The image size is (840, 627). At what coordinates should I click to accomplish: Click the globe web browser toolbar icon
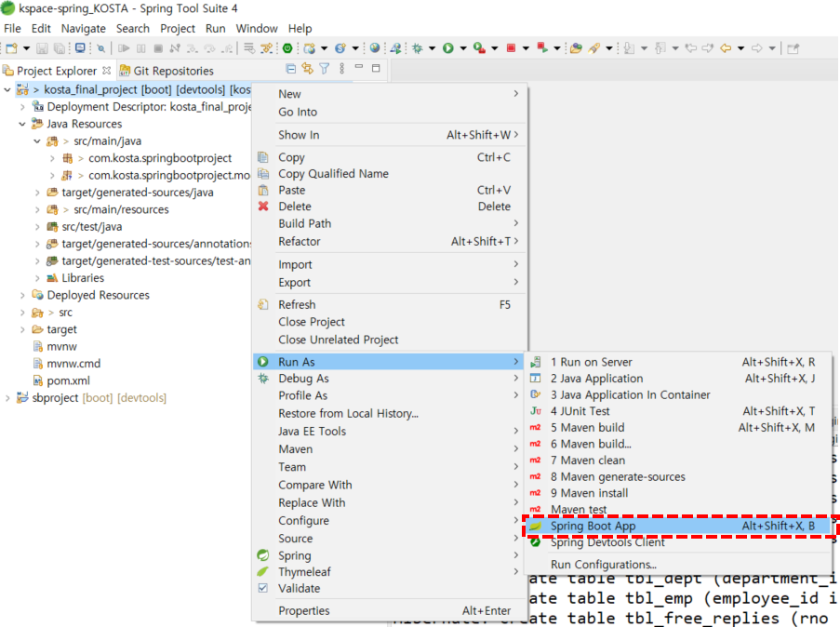tap(375, 48)
